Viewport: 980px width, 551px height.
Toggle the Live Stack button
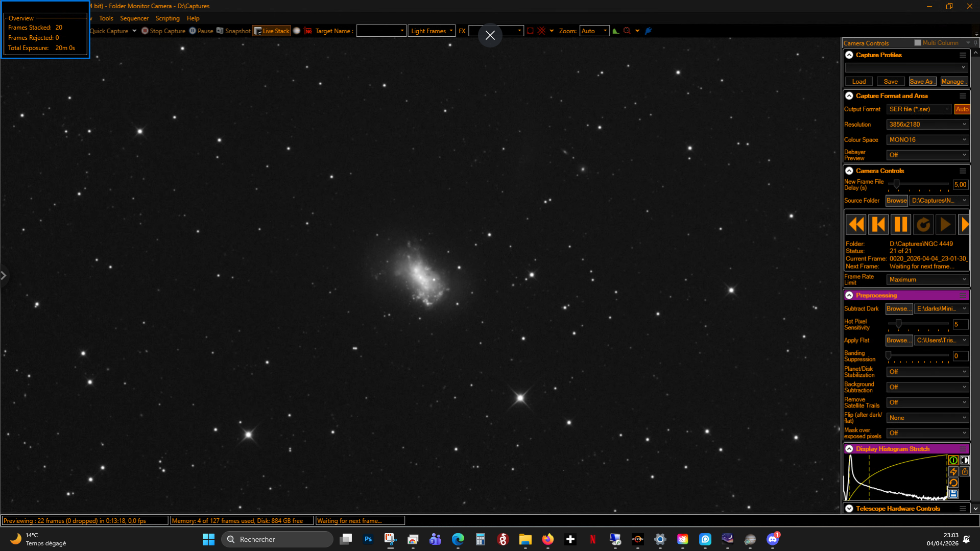[x=272, y=31]
